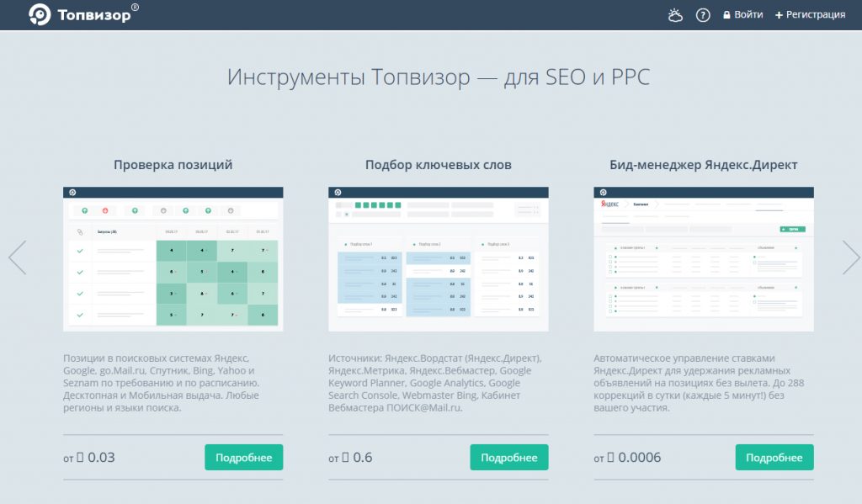Click Подробнее under Бид-менеджер Яндекс.Директ
The image size is (862, 504).
(x=774, y=457)
